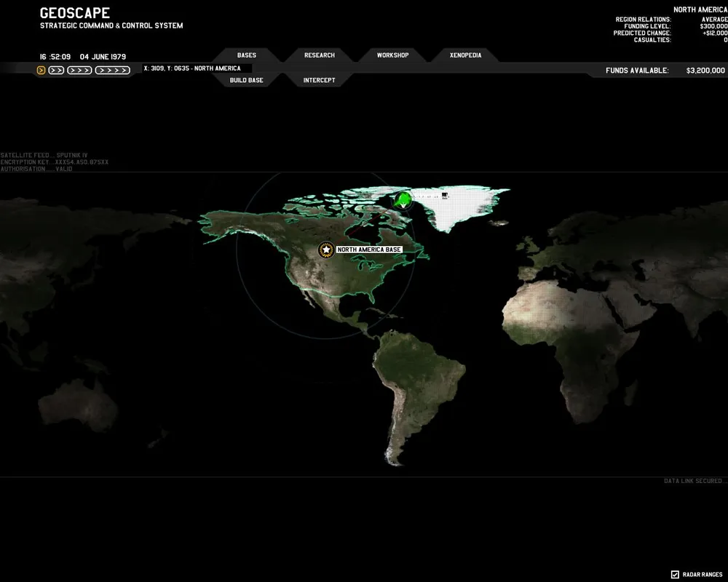Click the Casualties label
This screenshot has width=728, height=582.
652,40
